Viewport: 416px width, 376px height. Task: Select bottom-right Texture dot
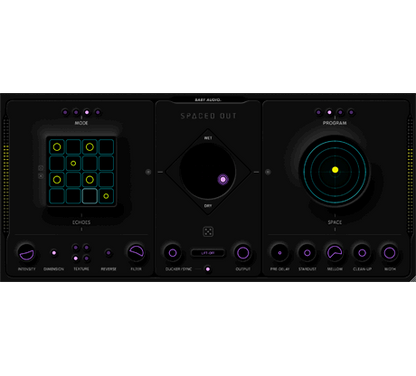pos(86,258)
